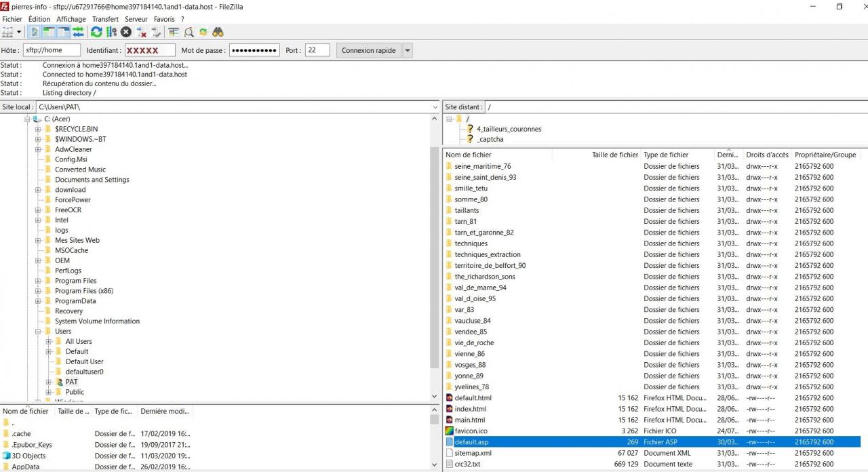Click the local tree vertical scrollbar
The height and width of the screenshot is (472, 868).
click(435, 258)
